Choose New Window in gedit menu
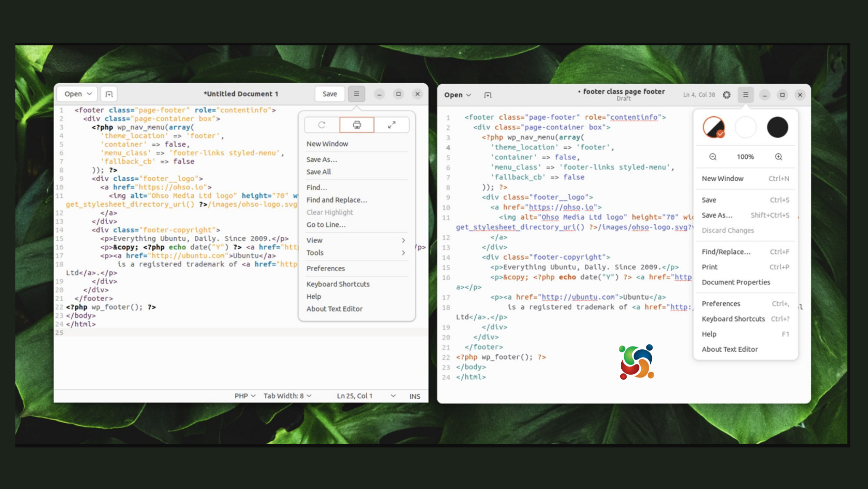The width and height of the screenshot is (868, 489). 356,144
